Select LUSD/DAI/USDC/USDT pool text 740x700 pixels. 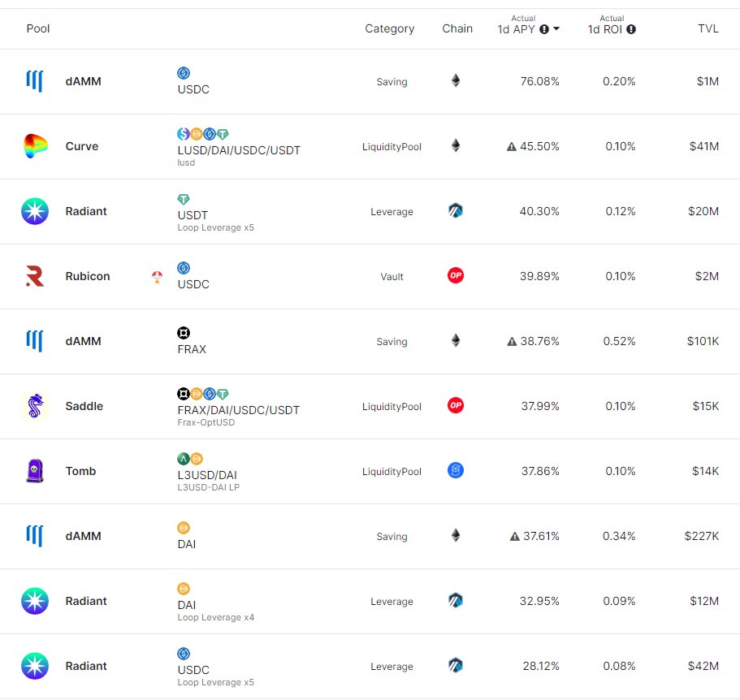239,150
